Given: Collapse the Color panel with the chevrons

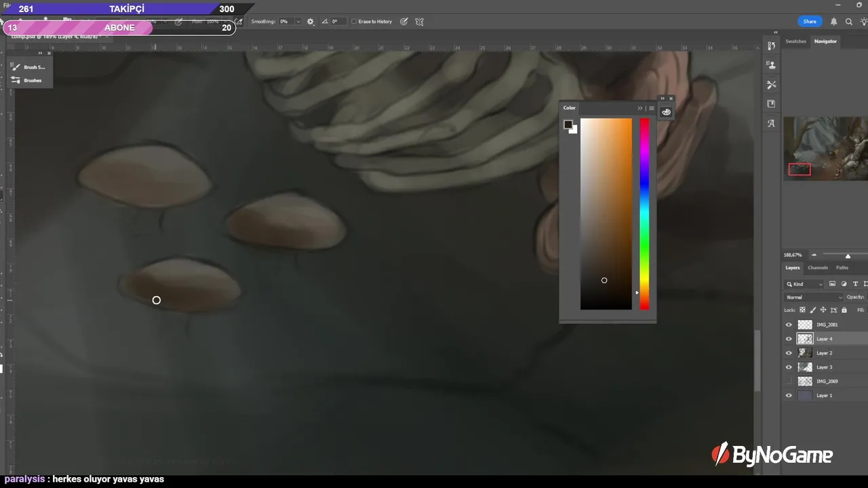Looking at the screenshot, I should pyautogui.click(x=639, y=108).
